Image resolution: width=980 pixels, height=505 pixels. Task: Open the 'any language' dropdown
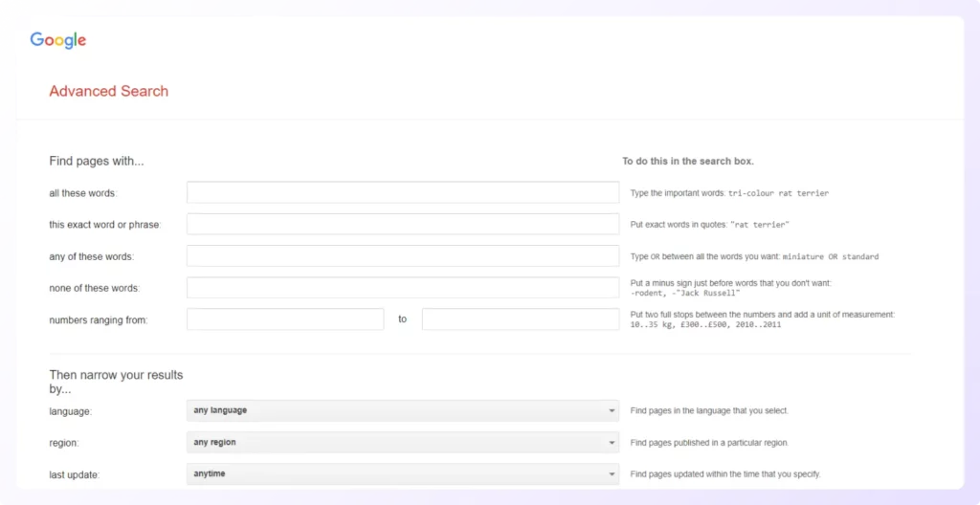coord(403,410)
